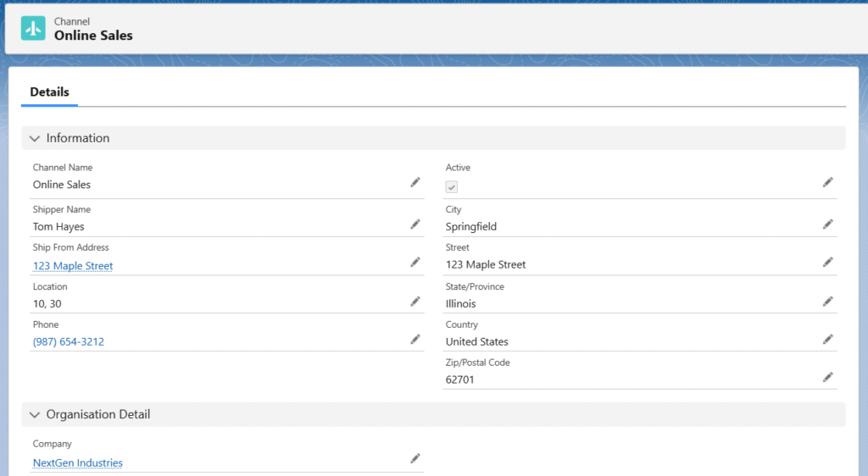Image resolution: width=868 pixels, height=476 pixels.
Task: Switch to the Details tab
Action: [x=49, y=91]
